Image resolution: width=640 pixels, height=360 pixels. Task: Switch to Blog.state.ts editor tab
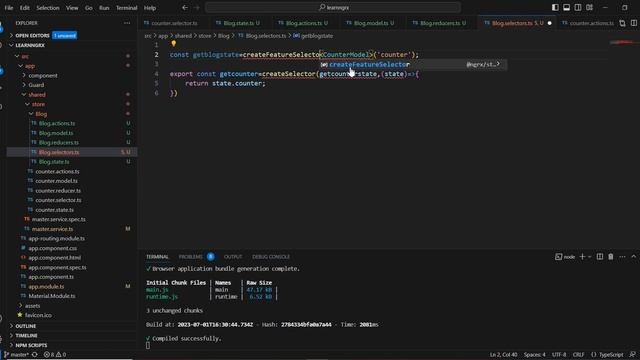[x=241, y=23]
